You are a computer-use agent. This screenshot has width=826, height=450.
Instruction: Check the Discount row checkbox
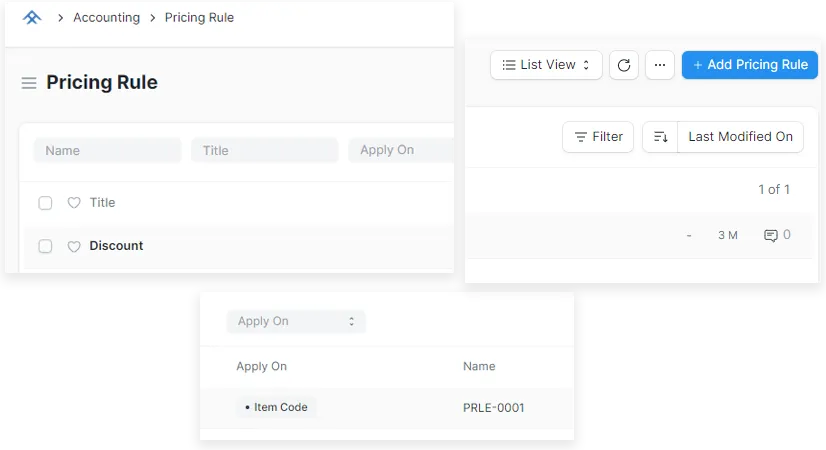(x=45, y=246)
